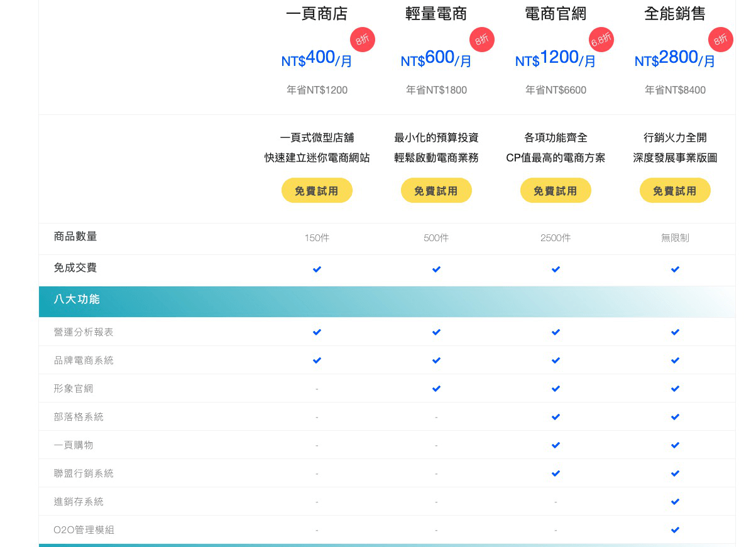Click the 八大功能 section header
This screenshot has width=756, height=547.
click(387, 301)
